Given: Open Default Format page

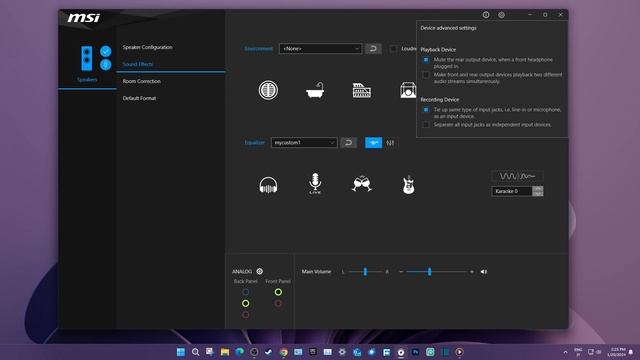Looking at the screenshot, I should 139,98.
